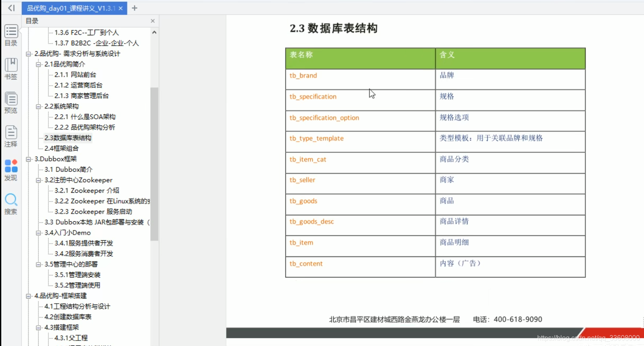Open 3.2.3 Zookeeper 服务启动 entry
The width and height of the screenshot is (644, 346).
[x=93, y=212]
